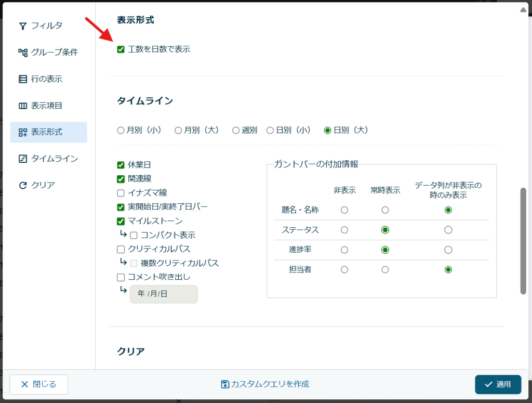Click the グループ条件 hierarchy icon
532x403 pixels.
[22, 52]
